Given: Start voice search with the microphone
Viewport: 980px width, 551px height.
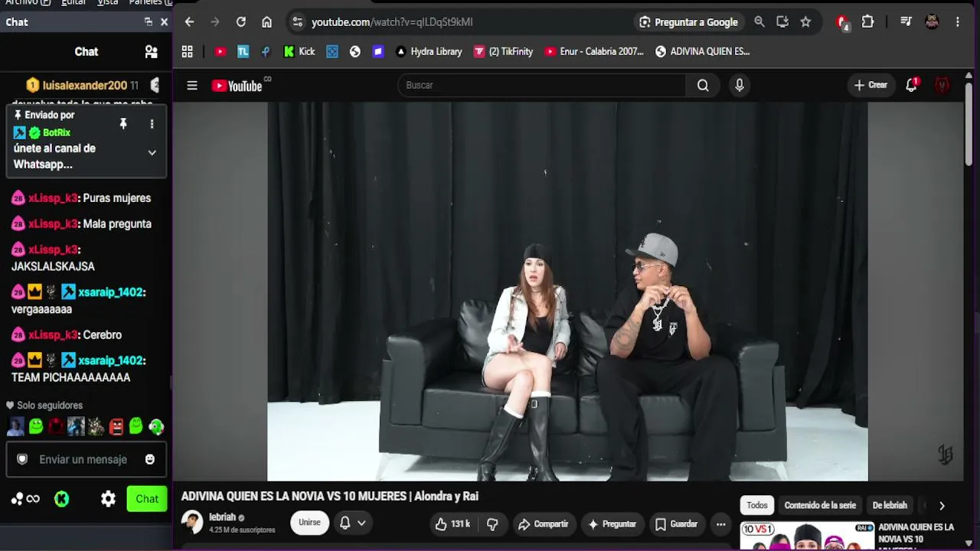Looking at the screenshot, I should (x=740, y=85).
